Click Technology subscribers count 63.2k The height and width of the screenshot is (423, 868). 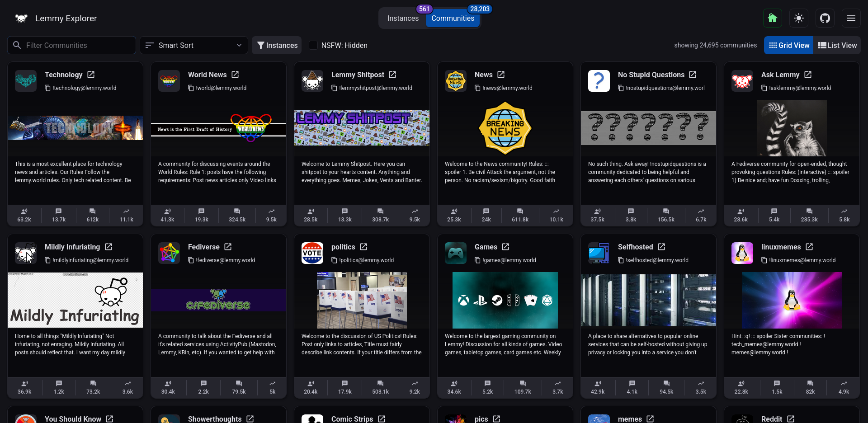[x=24, y=215]
